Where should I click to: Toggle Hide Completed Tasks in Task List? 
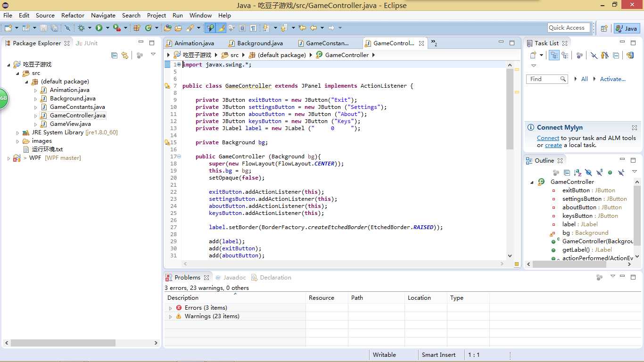click(x=594, y=55)
